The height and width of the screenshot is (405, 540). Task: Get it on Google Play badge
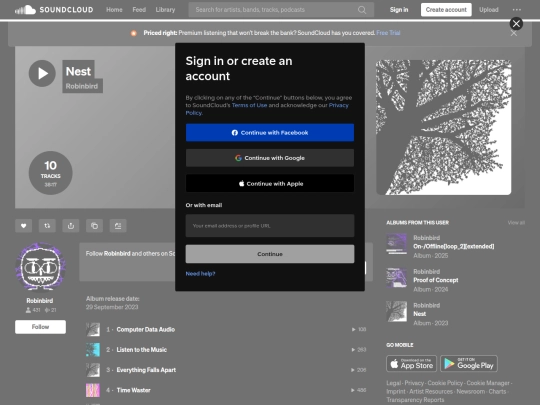click(469, 364)
